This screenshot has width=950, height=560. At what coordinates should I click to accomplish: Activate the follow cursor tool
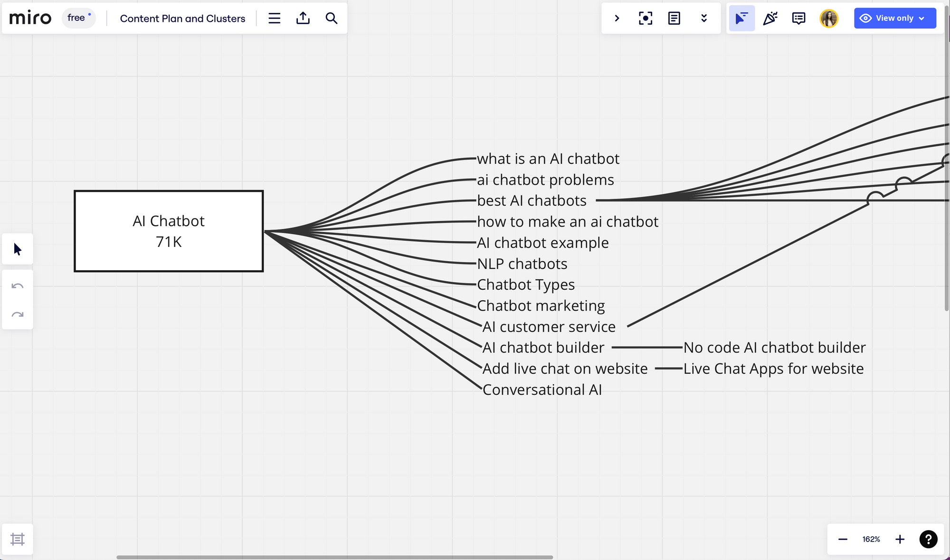coord(741,18)
